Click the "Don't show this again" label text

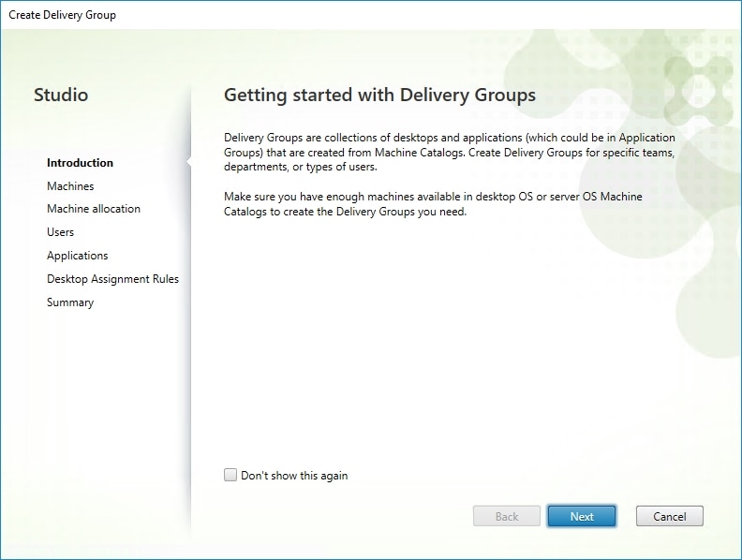point(294,476)
